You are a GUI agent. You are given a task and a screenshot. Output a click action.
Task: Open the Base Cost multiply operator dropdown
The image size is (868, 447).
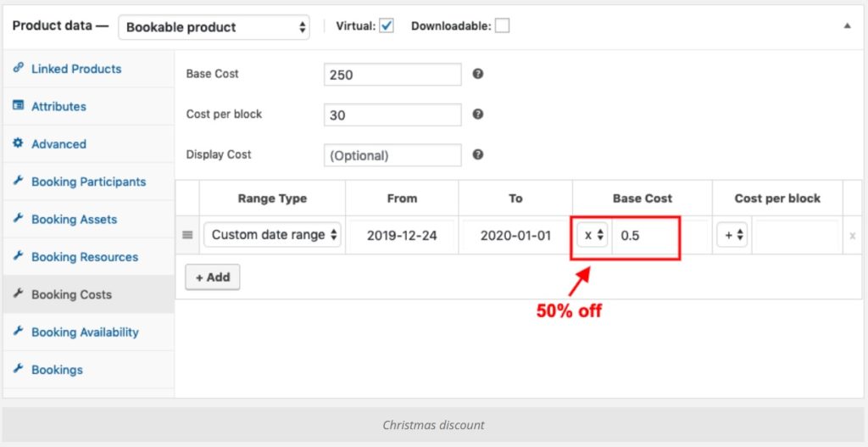coord(593,236)
